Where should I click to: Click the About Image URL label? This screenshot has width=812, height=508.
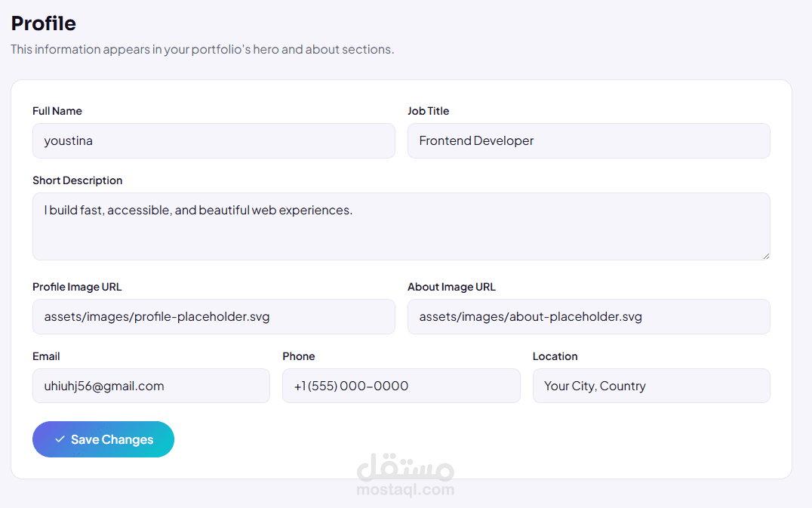click(x=451, y=287)
